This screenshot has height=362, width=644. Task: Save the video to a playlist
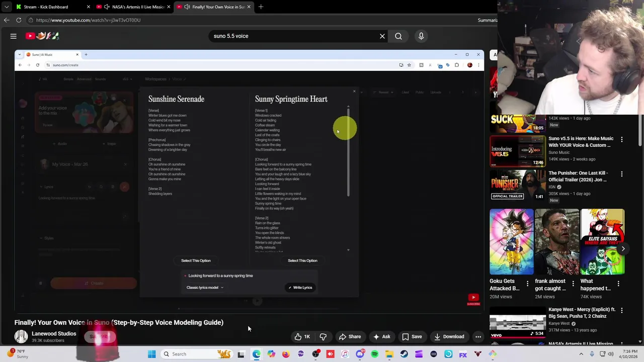click(x=412, y=337)
